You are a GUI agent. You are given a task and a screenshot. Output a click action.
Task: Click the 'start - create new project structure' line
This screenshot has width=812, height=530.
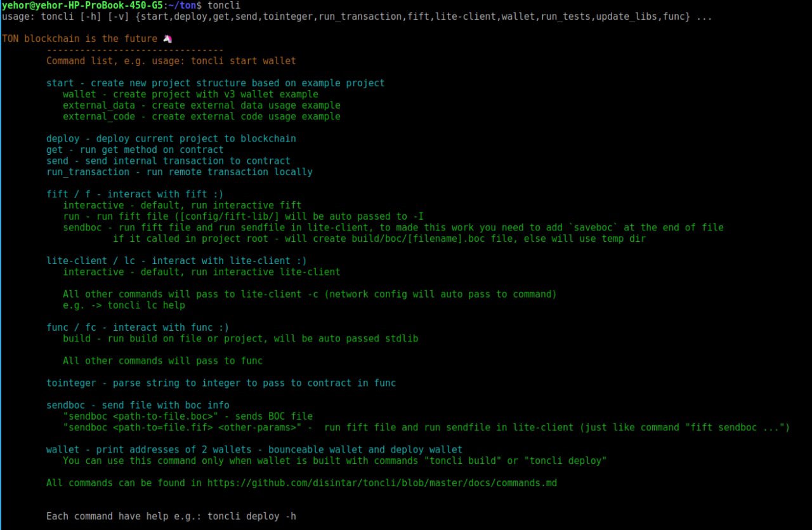(x=216, y=83)
